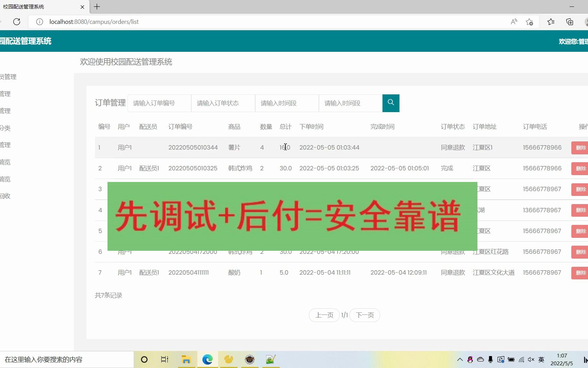Screen dimensions: 588x368
Task: Open the 回收 item in the sidebar
Action: point(5,196)
